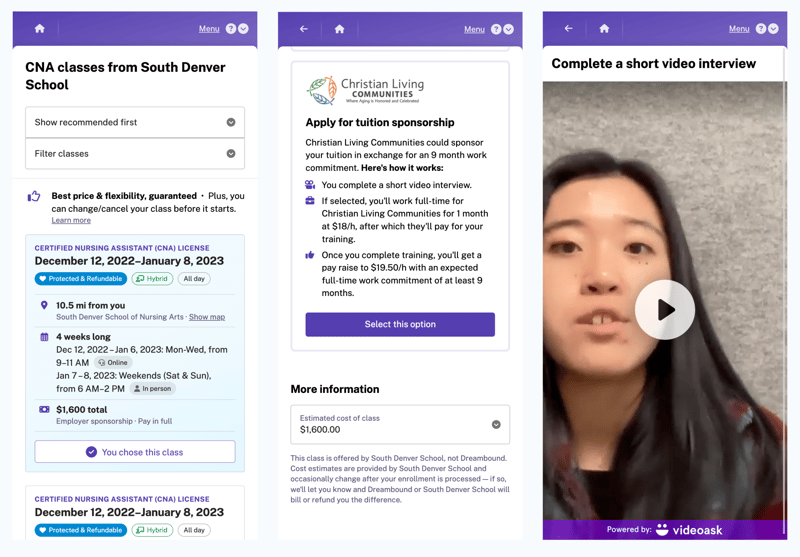Open 'Learn more' link under guarantee text

click(71, 220)
